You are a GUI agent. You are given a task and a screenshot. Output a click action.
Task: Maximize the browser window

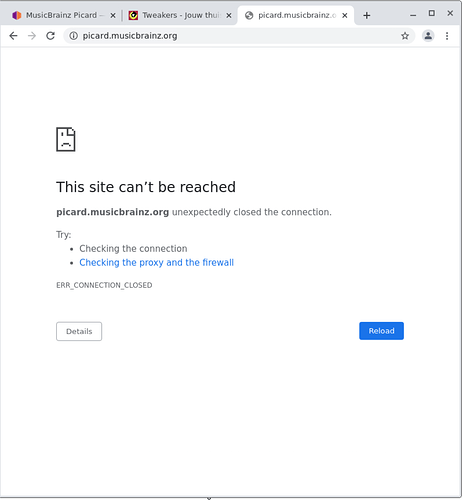(432, 13)
